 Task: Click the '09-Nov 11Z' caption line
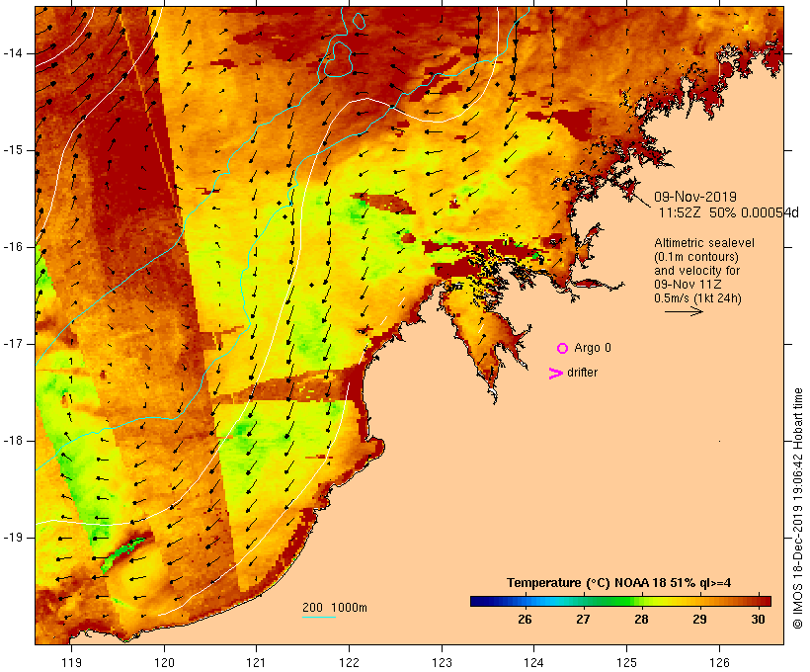688,285
